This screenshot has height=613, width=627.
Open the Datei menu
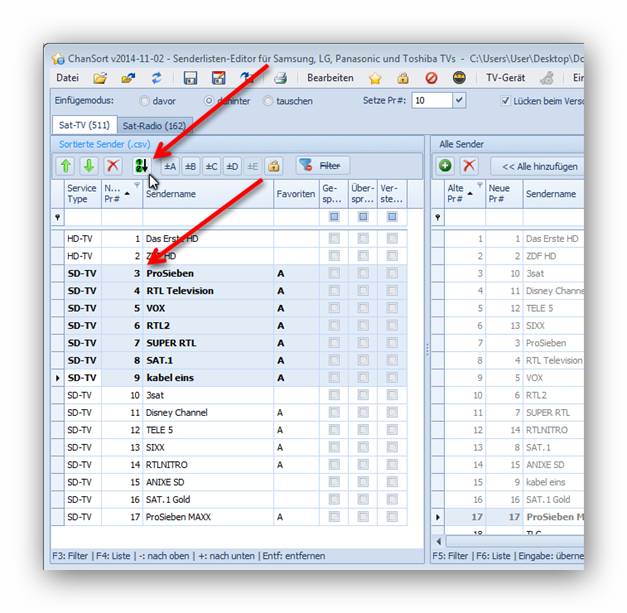[67, 78]
